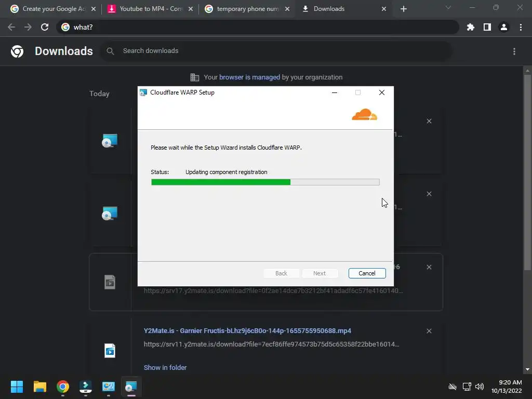
Task: Close the temporary phone number tab
Action: [x=287, y=9]
